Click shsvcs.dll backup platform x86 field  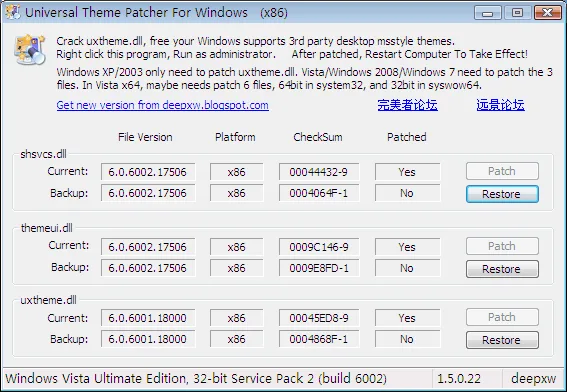[236, 193]
